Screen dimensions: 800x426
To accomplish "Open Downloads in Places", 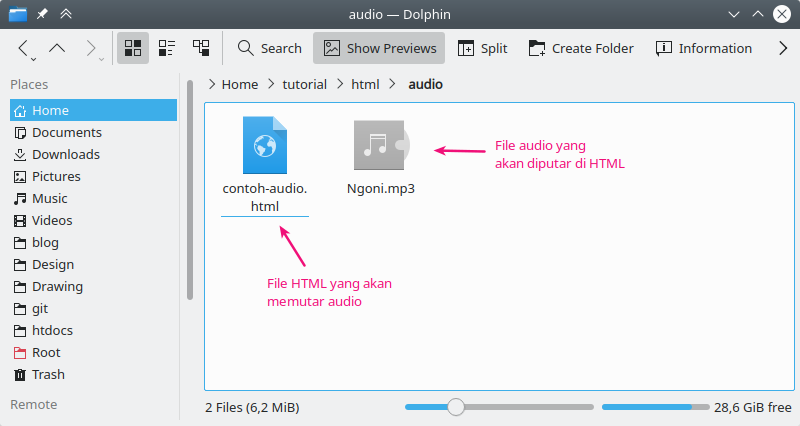I will tap(93, 154).
